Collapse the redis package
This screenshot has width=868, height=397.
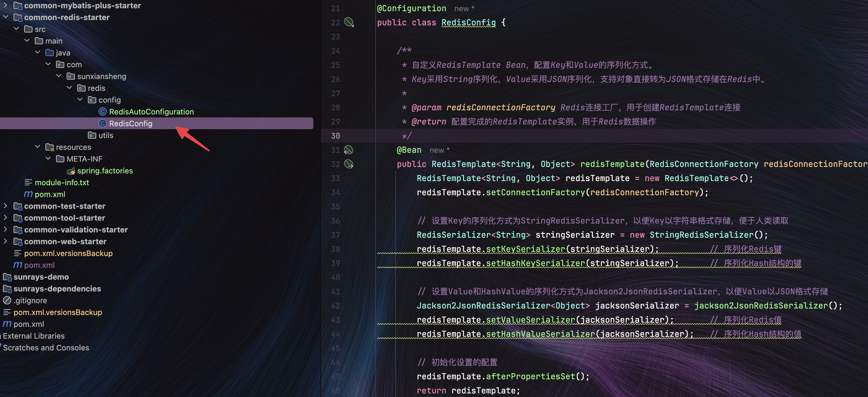tap(69, 88)
